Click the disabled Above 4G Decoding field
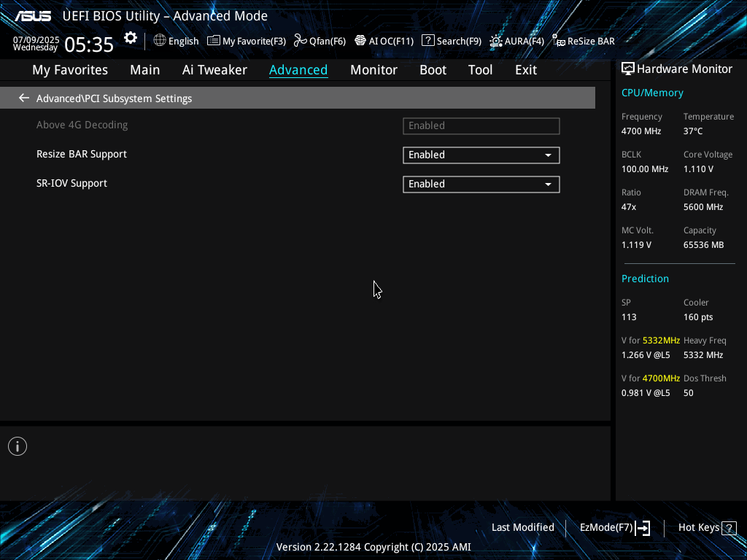This screenshot has width=747, height=560. (481, 125)
